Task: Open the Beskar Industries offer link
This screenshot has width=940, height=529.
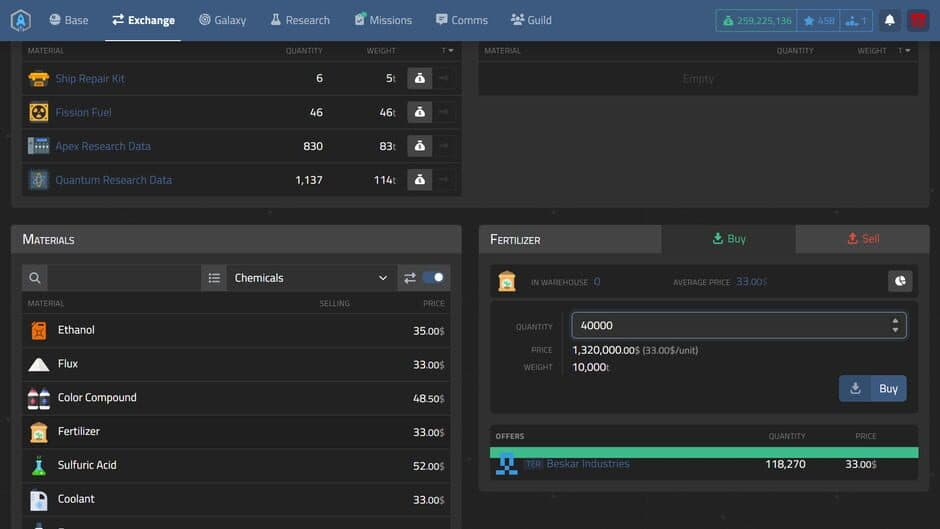Action: (587, 464)
